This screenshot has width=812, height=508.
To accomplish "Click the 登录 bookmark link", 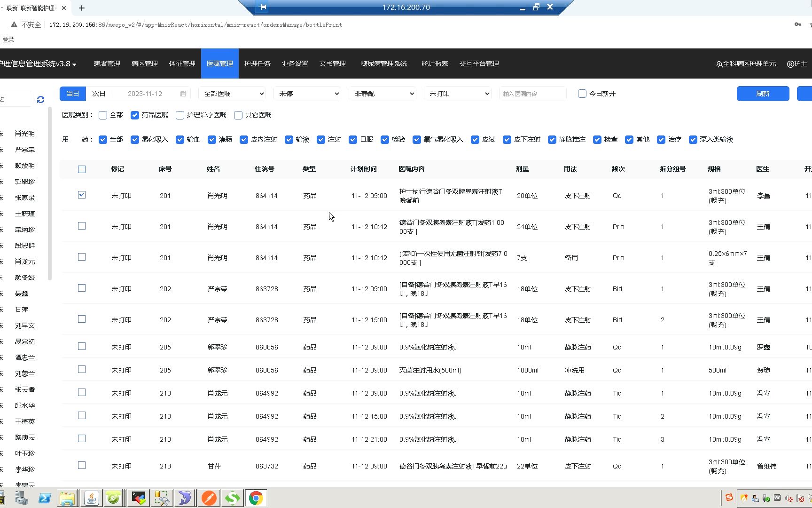I will coord(8,40).
